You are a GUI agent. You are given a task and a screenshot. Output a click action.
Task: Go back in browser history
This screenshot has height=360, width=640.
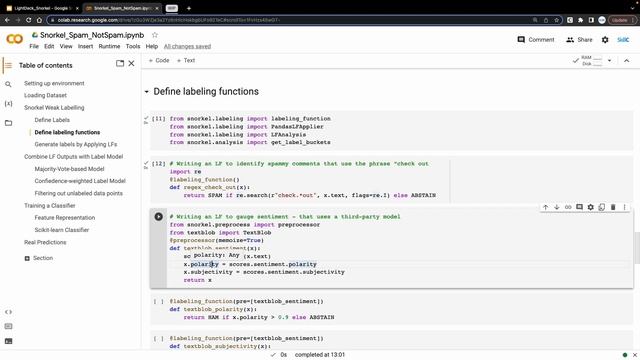[7, 20]
